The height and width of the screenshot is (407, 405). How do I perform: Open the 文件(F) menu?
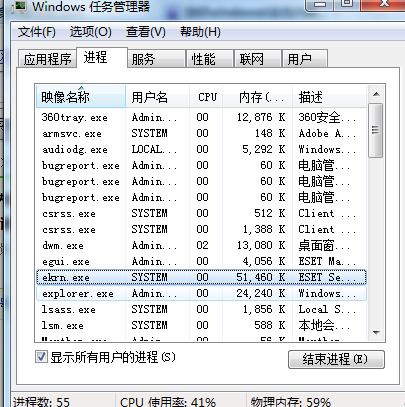click(37, 32)
